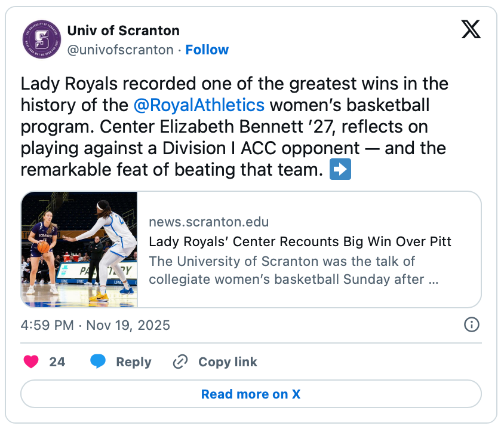The image size is (504, 435).
Task: Click the pink heart like icon
Action: [31, 362]
